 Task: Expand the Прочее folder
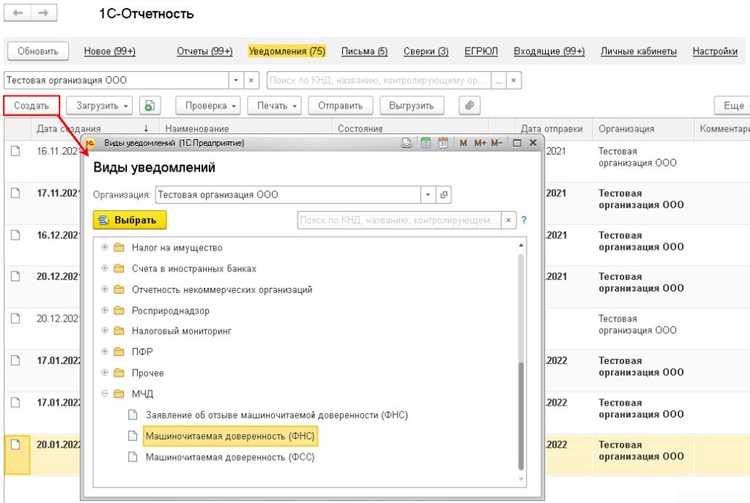pos(105,372)
